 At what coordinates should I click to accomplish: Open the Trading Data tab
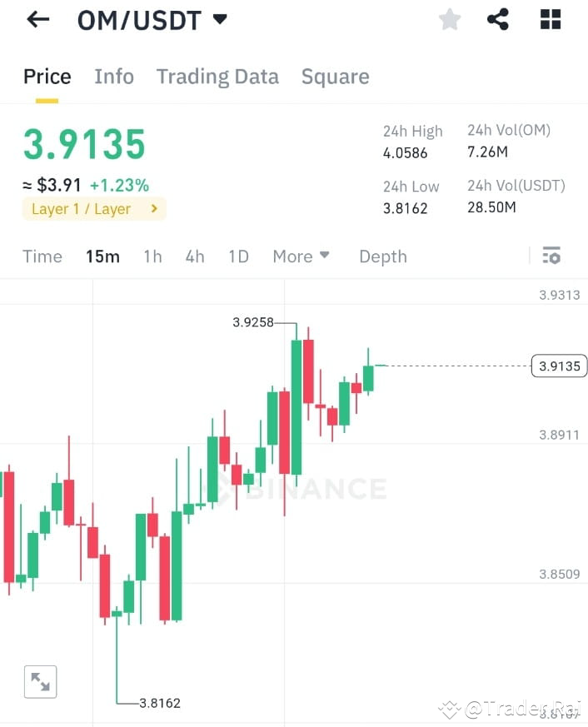217,77
